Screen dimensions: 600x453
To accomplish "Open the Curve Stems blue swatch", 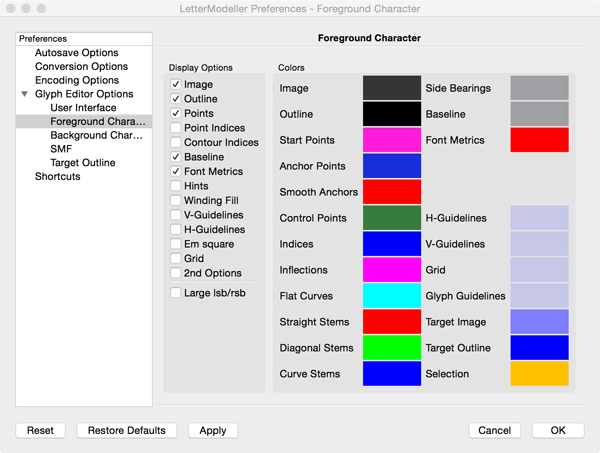I will [x=392, y=374].
